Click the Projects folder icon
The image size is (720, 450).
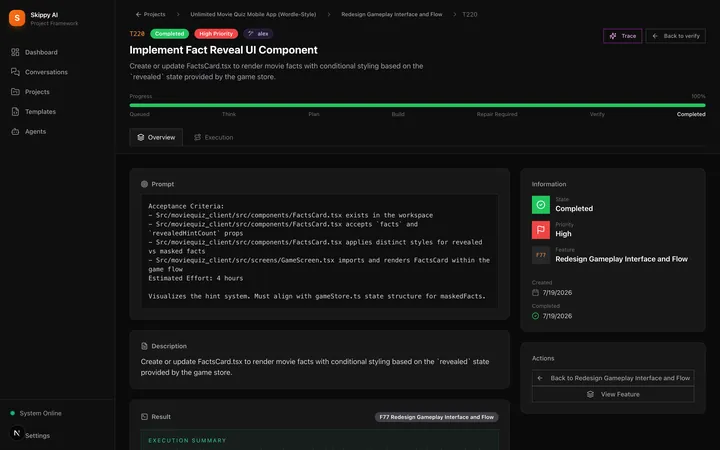pyautogui.click(x=15, y=92)
